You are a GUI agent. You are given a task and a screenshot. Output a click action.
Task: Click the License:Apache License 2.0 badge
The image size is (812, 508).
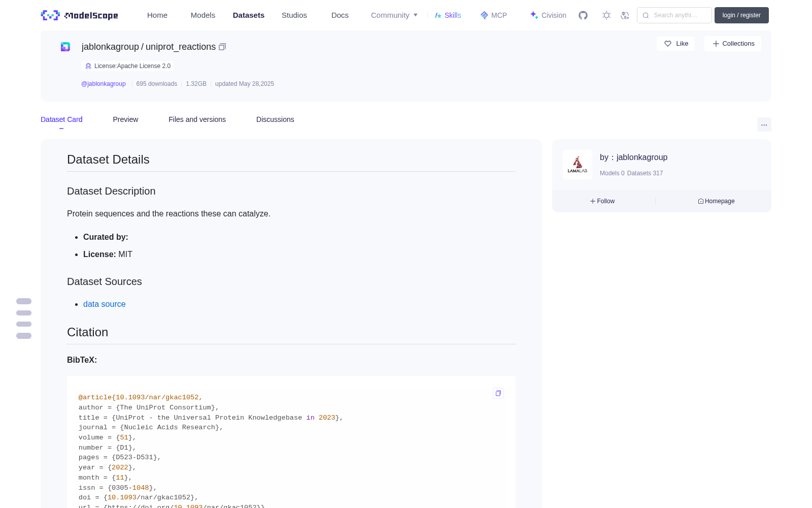127,66
